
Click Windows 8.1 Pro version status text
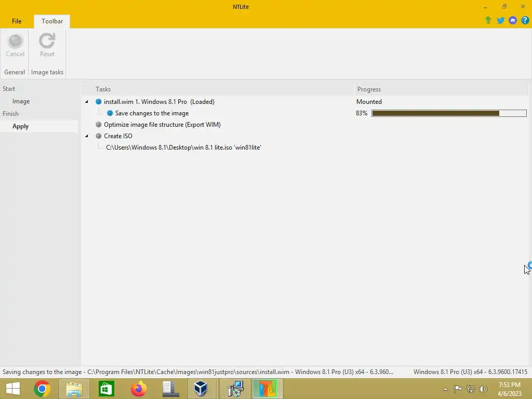pos(470,372)
